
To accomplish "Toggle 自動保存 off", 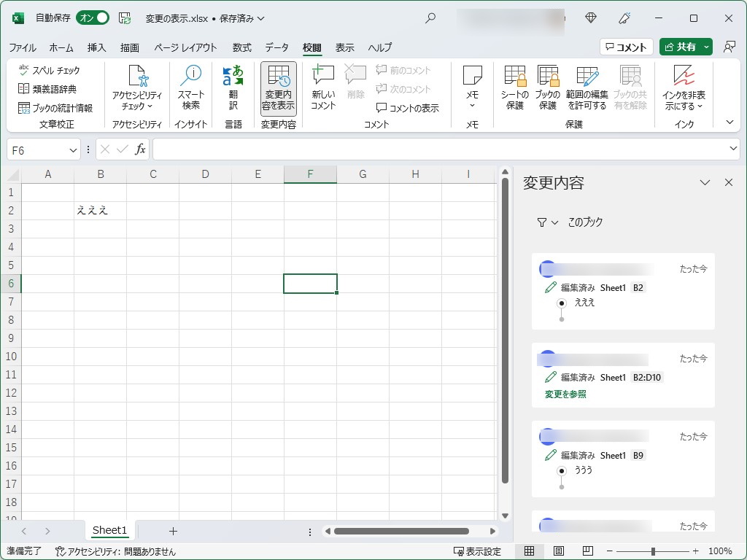I will [x=92, y=17].
